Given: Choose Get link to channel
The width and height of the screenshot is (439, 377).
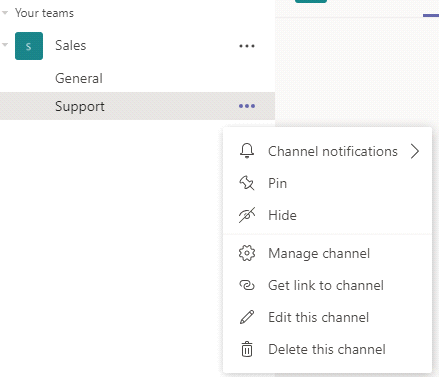Looking at the screenshot, I should [327, 285].
